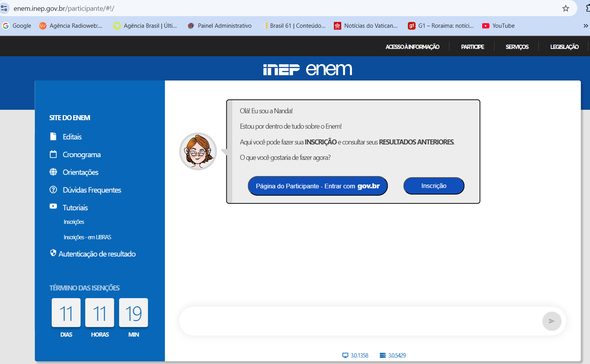590x364 pixels.
Task: Click Nanda avatar image
Action: coord(198,151)
